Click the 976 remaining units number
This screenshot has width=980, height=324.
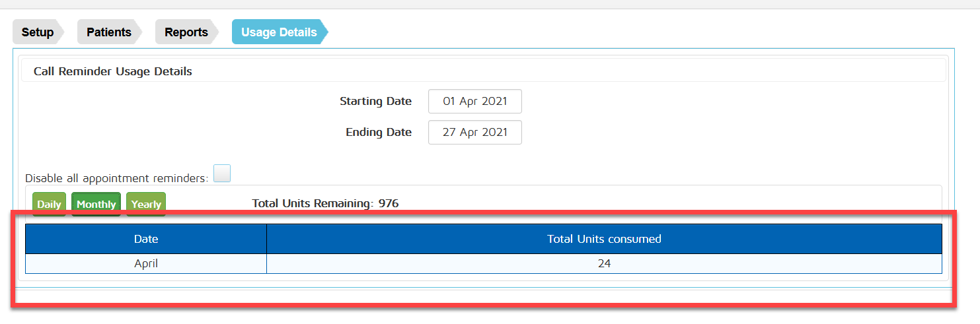389,203
